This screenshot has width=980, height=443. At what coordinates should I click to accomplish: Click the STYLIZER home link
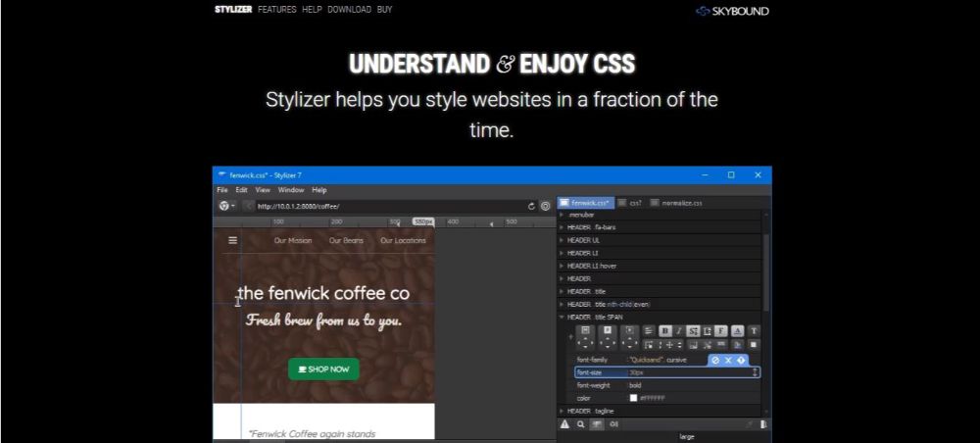[x=233, y=10]
